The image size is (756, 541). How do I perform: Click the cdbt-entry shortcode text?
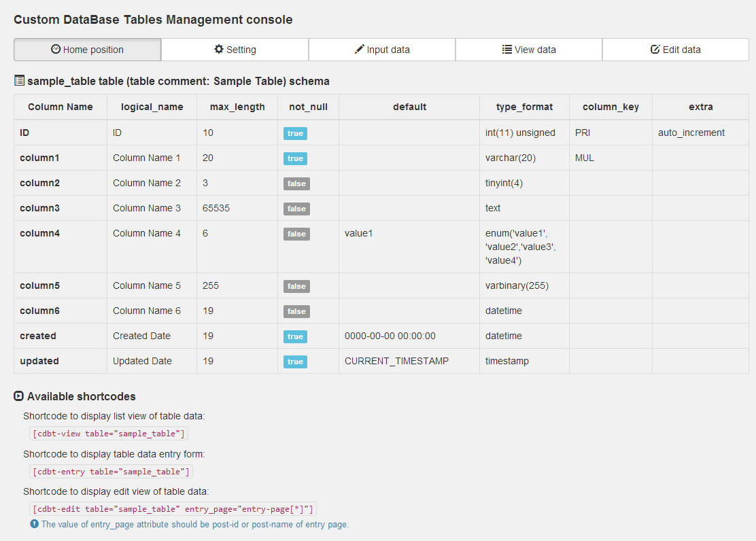[x=111, y=471]
